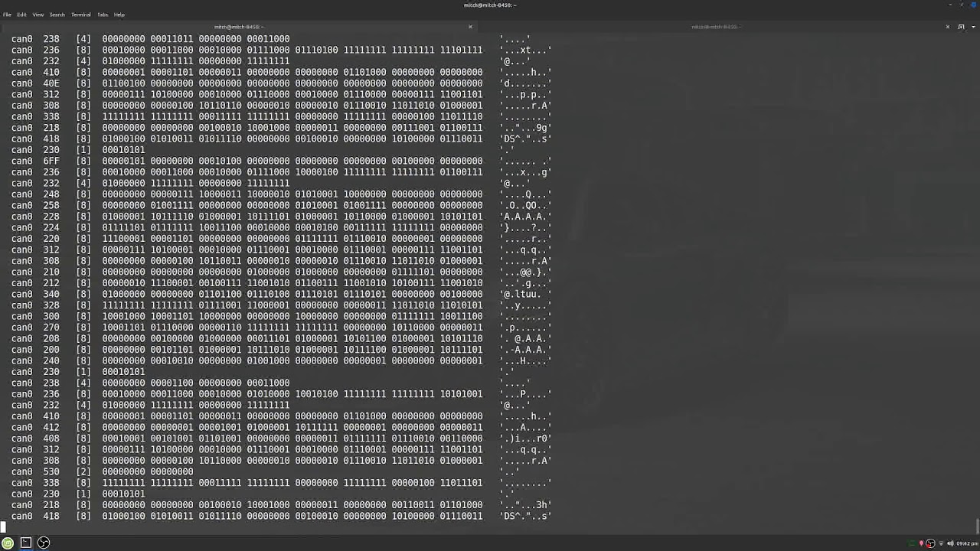
Task: Click the new tab icon beside the tabs
Action: (961, 27)
